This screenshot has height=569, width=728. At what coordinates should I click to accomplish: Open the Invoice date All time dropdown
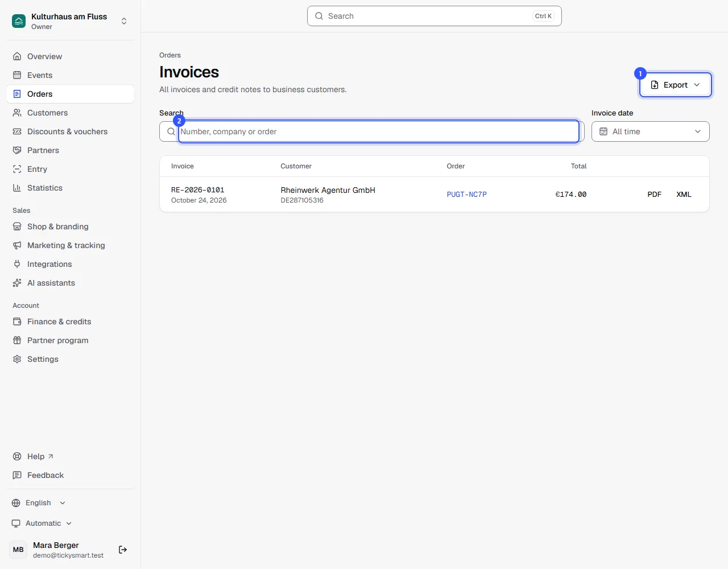click(651, 131)
